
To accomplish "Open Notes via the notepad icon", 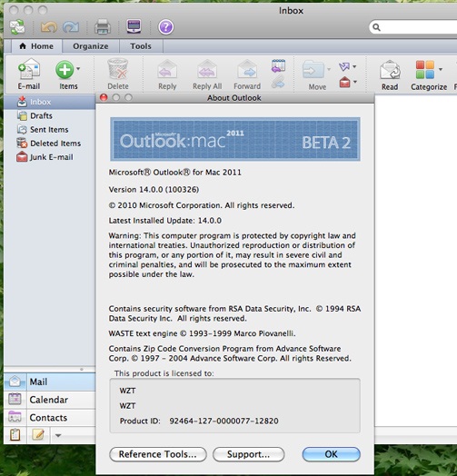I will click(x=38, y=435).
